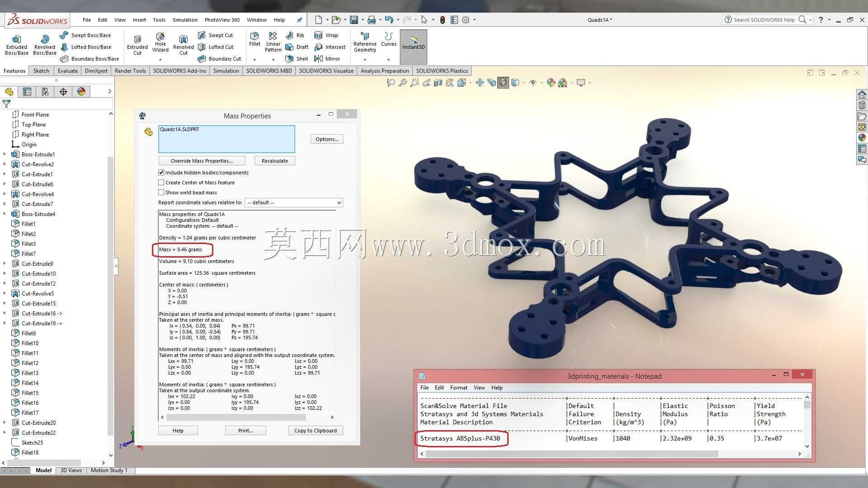
Task: Open the Appearances task pane icon
Action: pyautogui.click(x=862, y=138)
